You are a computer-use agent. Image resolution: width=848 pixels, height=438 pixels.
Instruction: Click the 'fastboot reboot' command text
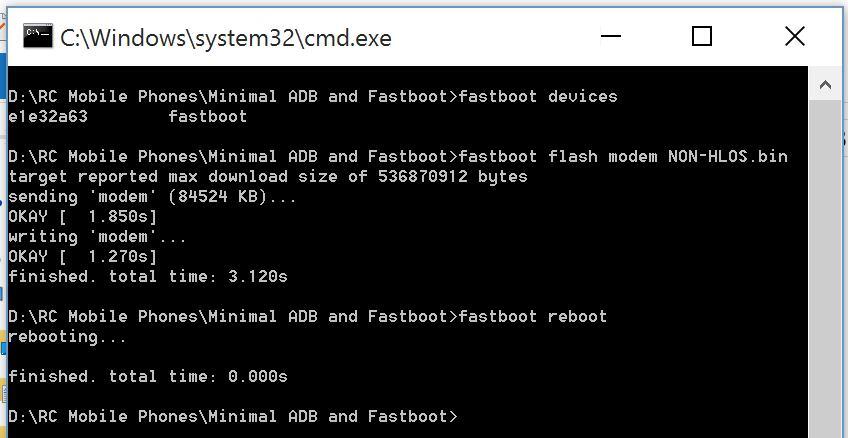pyautogui.click(x=533, y=317)
